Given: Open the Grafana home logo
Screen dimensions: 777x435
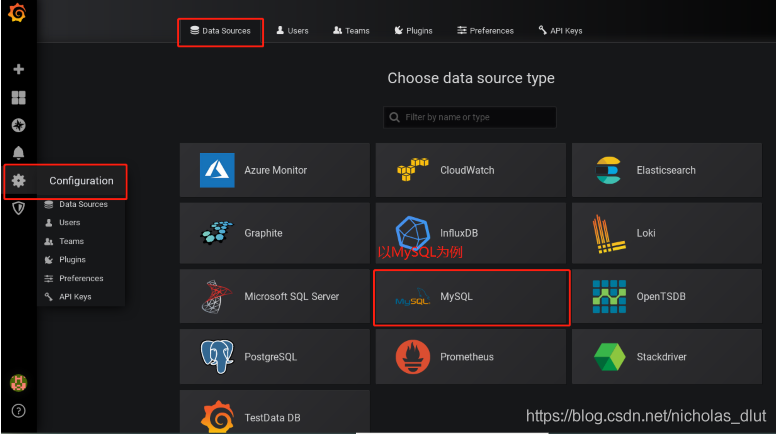Looking at the screenshot, I should [x=17, y=12].
